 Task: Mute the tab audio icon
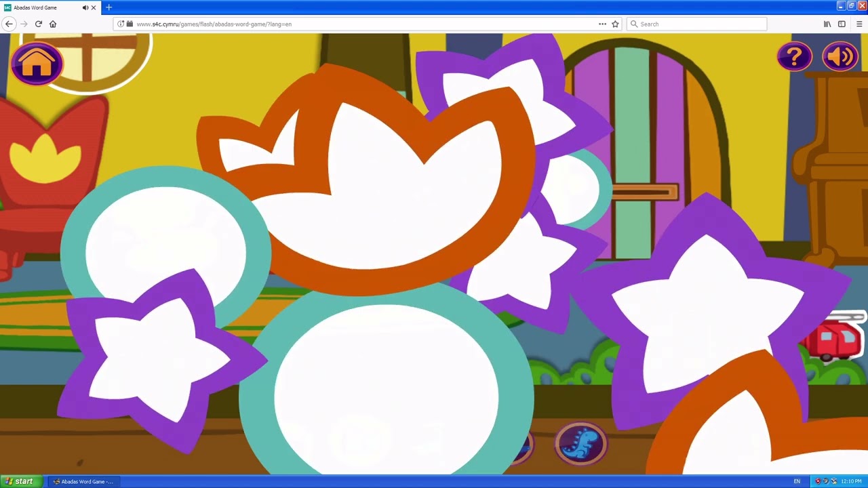coord(85,7)
